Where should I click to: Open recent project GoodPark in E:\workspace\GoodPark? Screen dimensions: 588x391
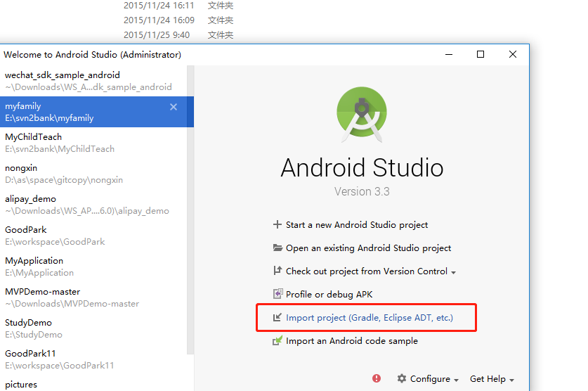tap(93, 236)
